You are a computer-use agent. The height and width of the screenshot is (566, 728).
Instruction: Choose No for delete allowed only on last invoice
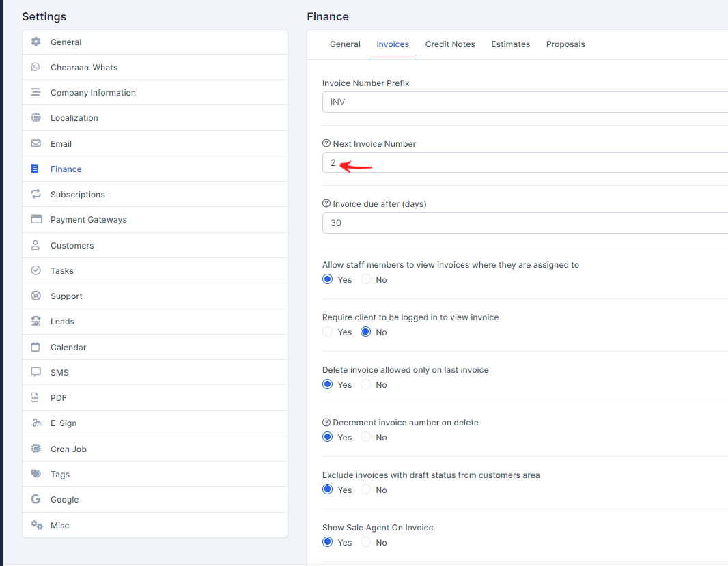(x=366, y=385)
